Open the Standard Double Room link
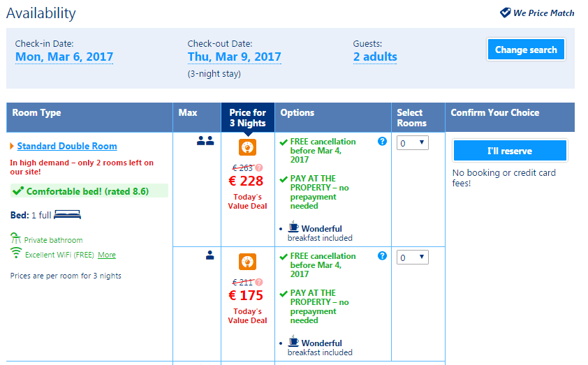 point(67,146)
